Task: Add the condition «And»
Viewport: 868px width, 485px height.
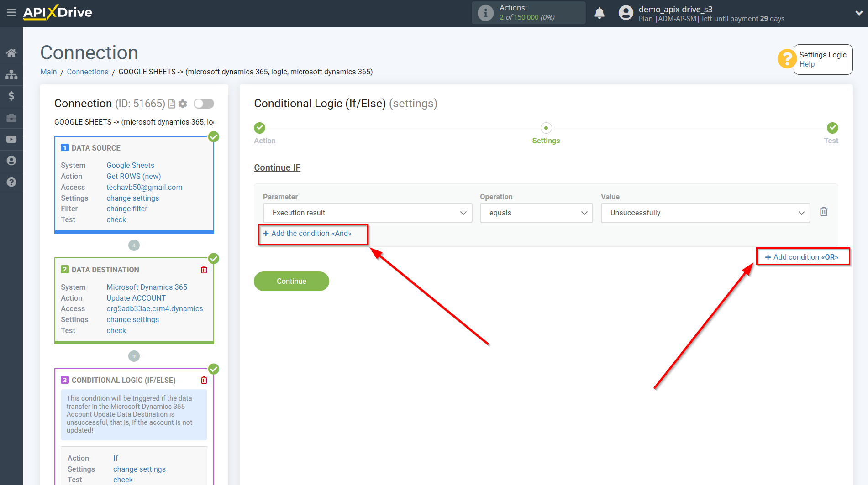Action: (307, 234)
